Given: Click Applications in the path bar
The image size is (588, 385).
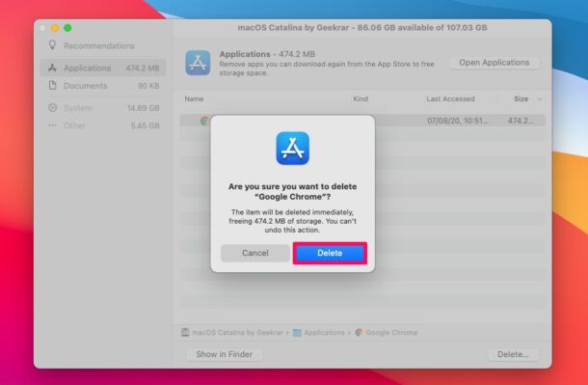Looking at the screenshot, I should 324,333.
